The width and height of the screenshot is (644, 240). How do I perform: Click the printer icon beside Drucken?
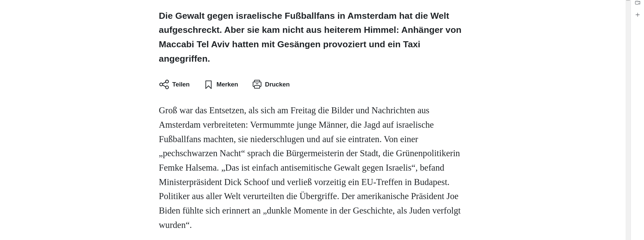pos(257,84)
